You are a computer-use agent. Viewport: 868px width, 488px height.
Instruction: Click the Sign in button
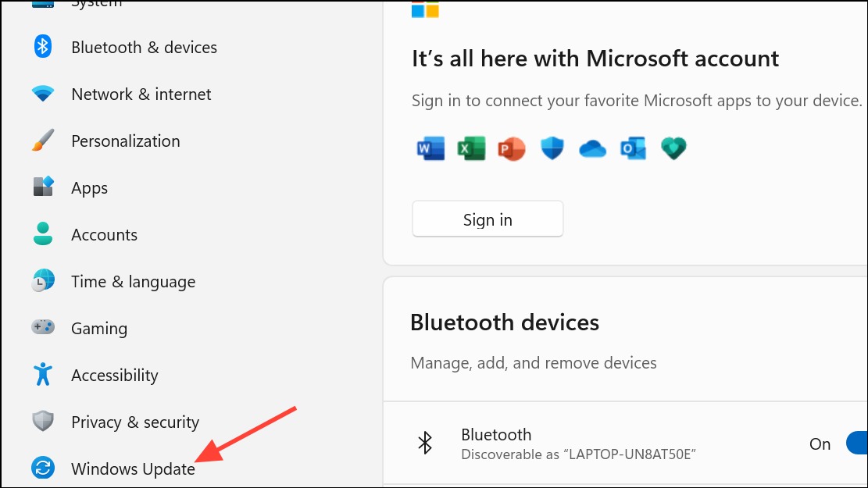point(487,219)
